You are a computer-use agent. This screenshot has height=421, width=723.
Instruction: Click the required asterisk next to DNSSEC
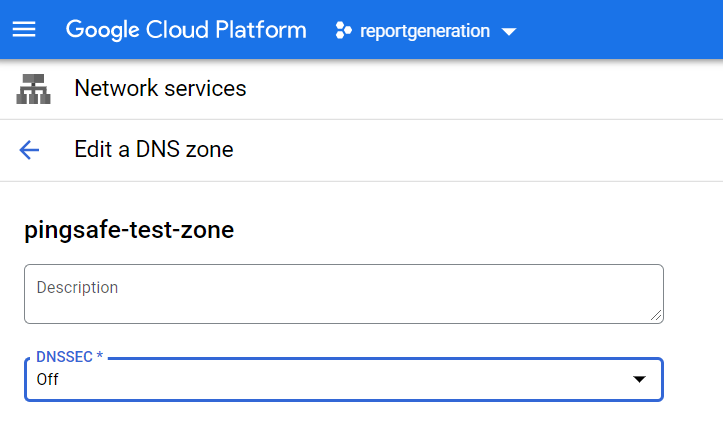click(100, 357)
